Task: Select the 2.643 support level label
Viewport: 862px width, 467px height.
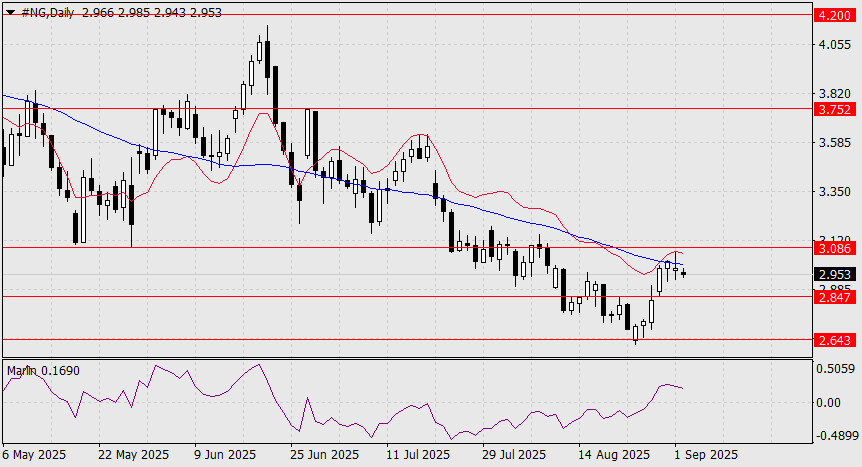Action: point(835,340)
